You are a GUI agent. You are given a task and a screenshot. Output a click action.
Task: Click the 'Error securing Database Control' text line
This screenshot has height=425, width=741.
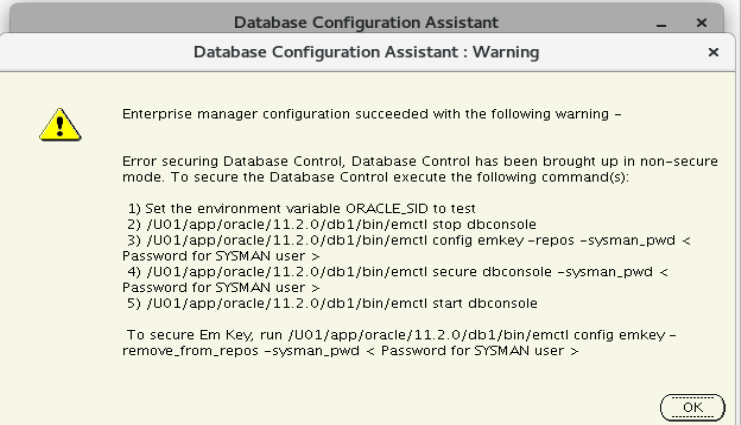coord(420,161)
